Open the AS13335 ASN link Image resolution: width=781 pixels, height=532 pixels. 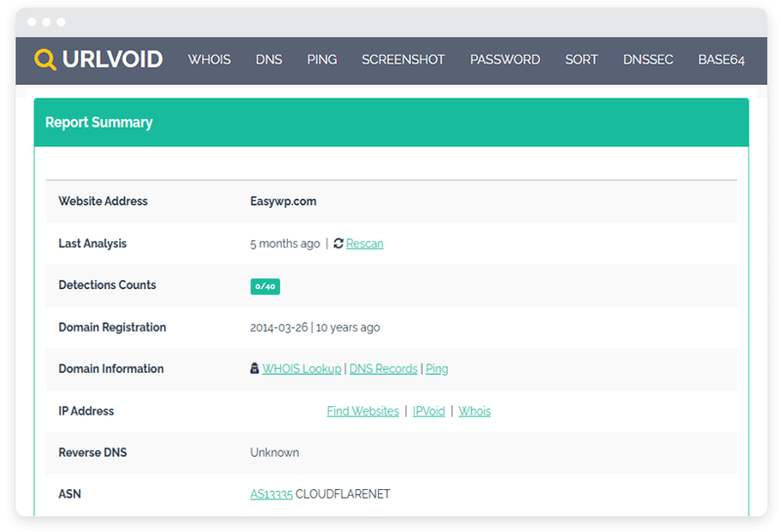[x=271, y=494]
